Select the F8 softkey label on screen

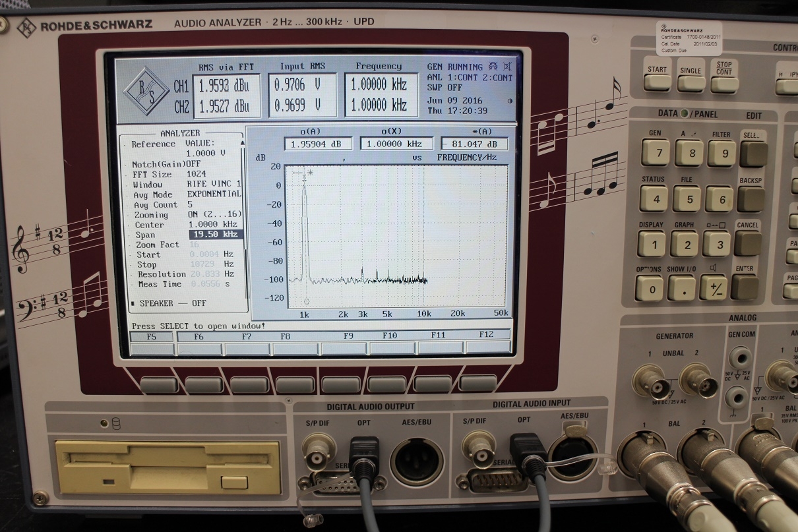286,336
